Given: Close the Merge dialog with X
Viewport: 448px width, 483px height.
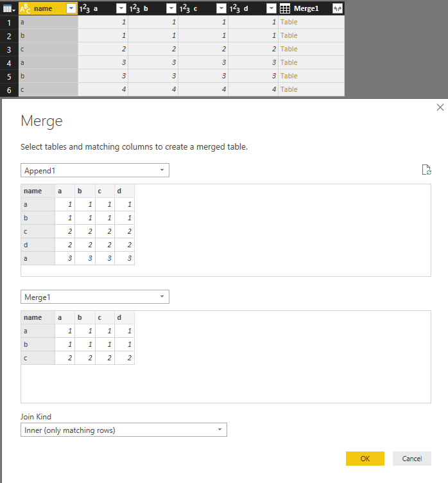Looking at the screenshot, I should point(440,107).
